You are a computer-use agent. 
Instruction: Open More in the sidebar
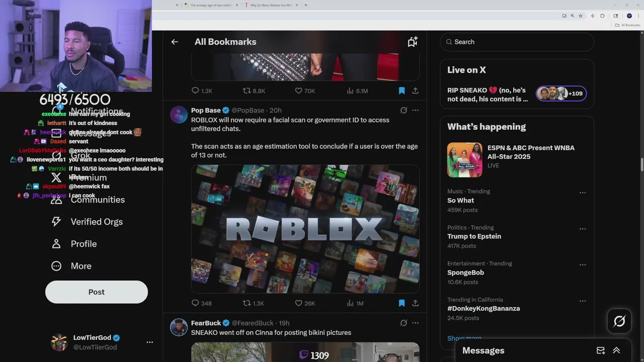point(71,266)
